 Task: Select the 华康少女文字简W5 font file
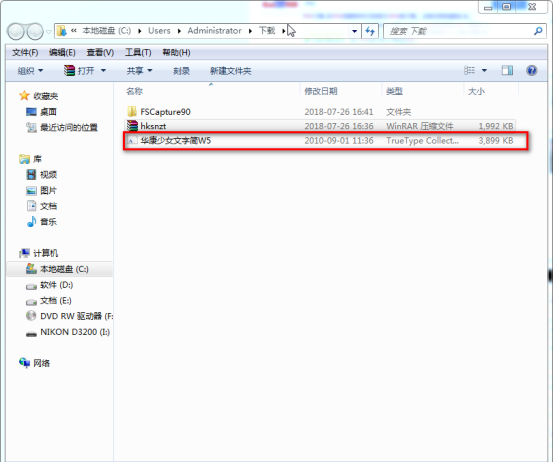[x=320, y=140]
